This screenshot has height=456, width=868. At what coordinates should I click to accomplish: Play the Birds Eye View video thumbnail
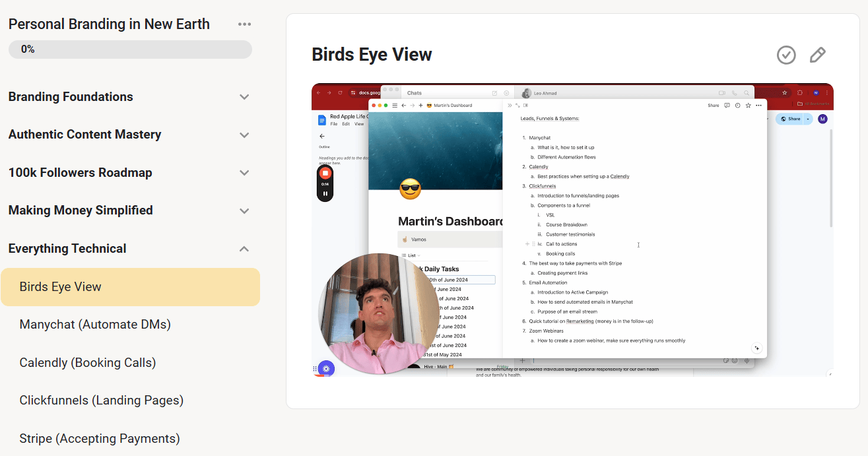572,230
